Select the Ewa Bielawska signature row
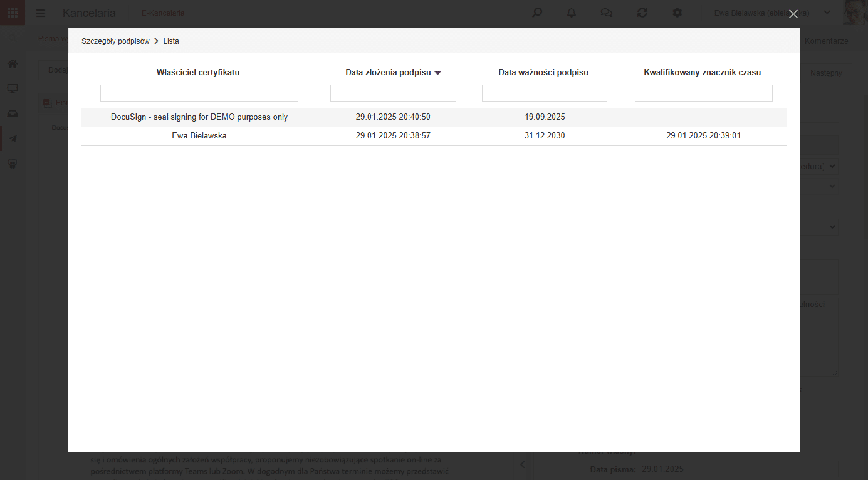 (x=434, y=136)
